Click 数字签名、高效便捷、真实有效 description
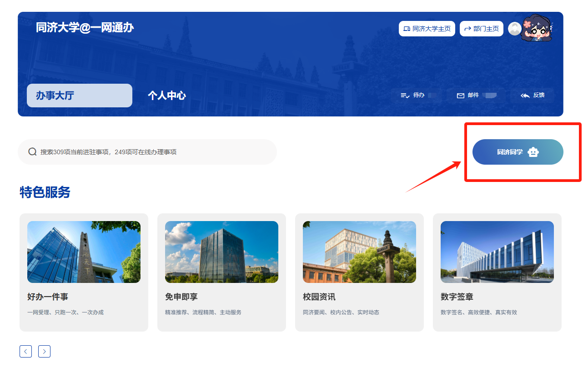The width and height of the screenshot is (588, 378). [x=479, y=312]
